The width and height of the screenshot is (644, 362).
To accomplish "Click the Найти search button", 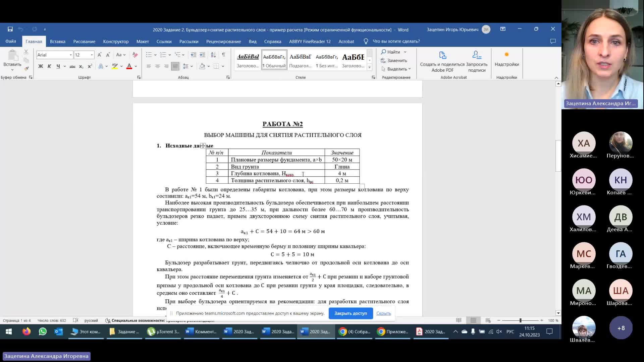I will tap(390, 52).
